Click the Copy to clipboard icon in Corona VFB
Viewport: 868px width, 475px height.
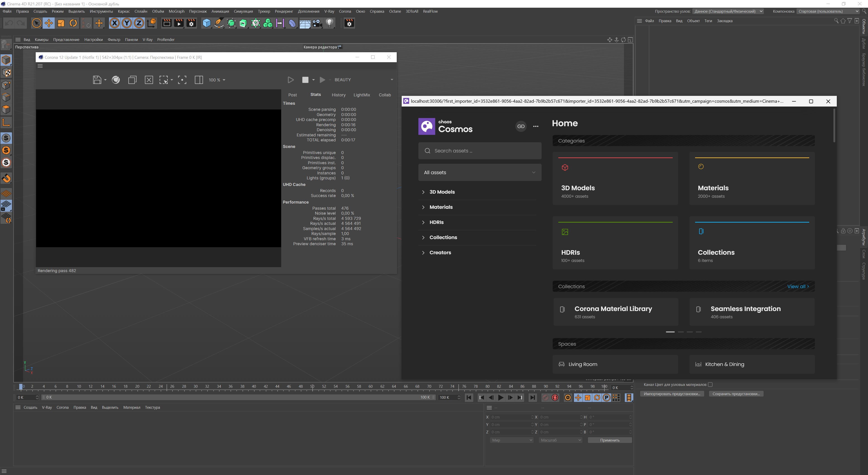tap(132, 80)
